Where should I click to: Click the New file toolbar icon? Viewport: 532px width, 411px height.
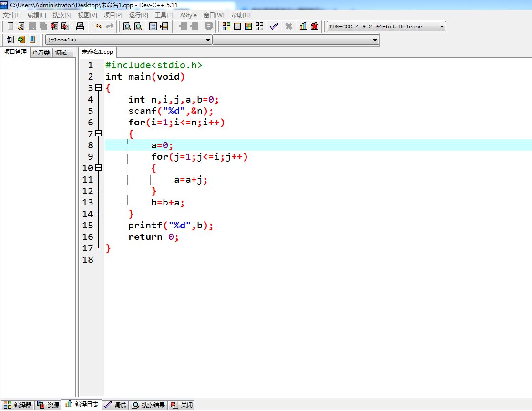click(x=10, y=26)
